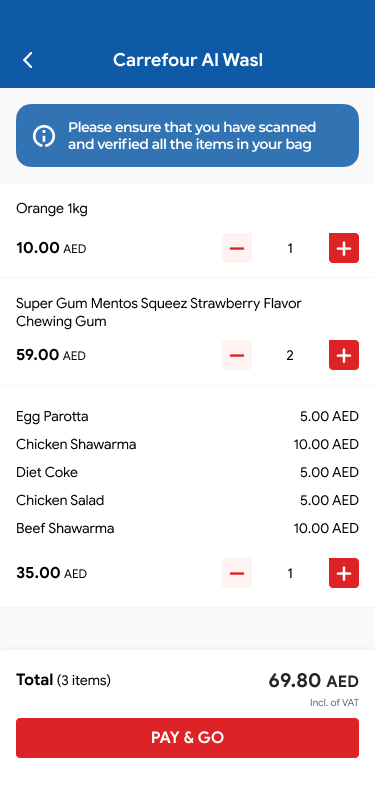The image size is (375, 812).
Task: Go back using the header arrow
Action: [28, 60]
